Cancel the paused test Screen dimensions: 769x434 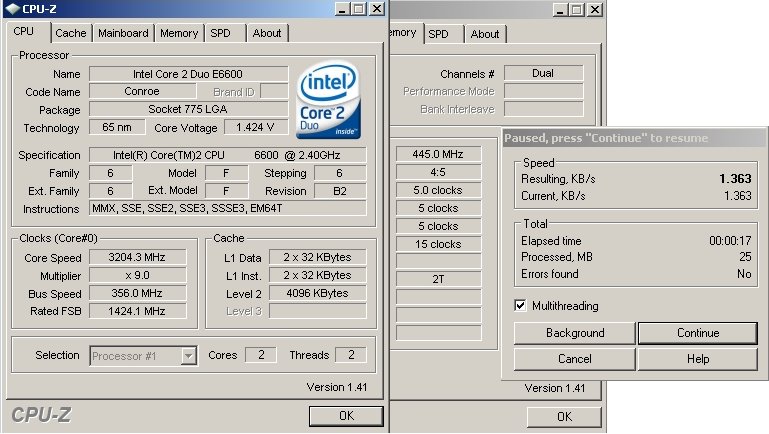[575, 359]
